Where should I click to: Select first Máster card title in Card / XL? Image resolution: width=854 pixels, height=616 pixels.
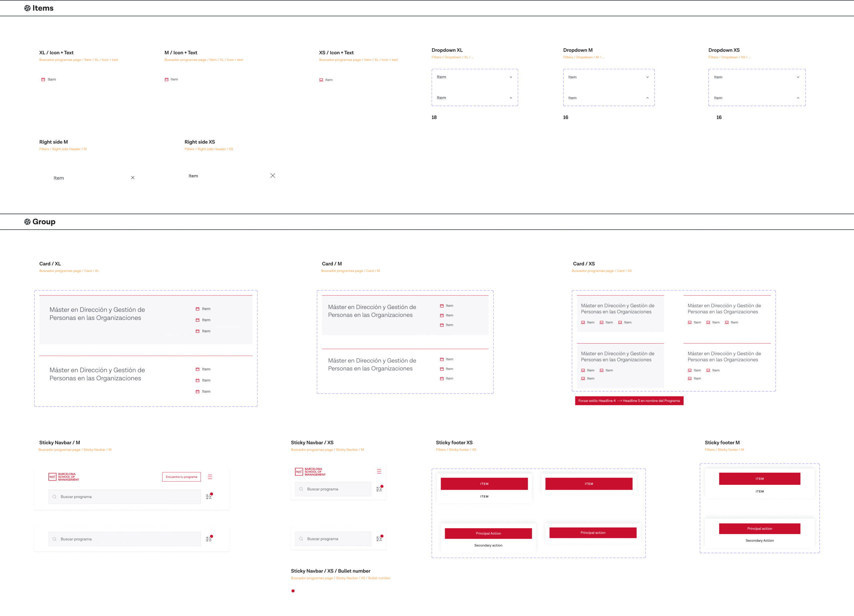(x=97, y=313)
